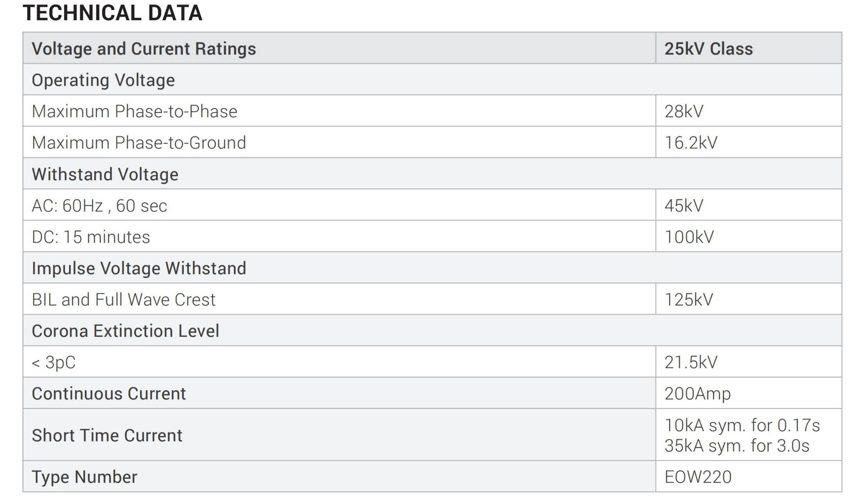Select the DC: 15 minutes label
This screenshot has height=504, width=860.
click(91, 237)
